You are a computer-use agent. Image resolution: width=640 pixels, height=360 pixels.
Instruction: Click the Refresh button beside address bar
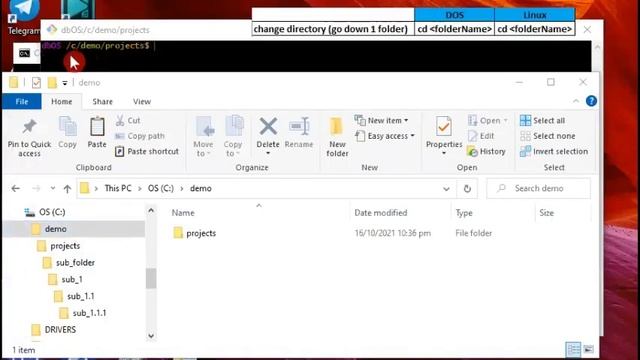click(467, 189)
